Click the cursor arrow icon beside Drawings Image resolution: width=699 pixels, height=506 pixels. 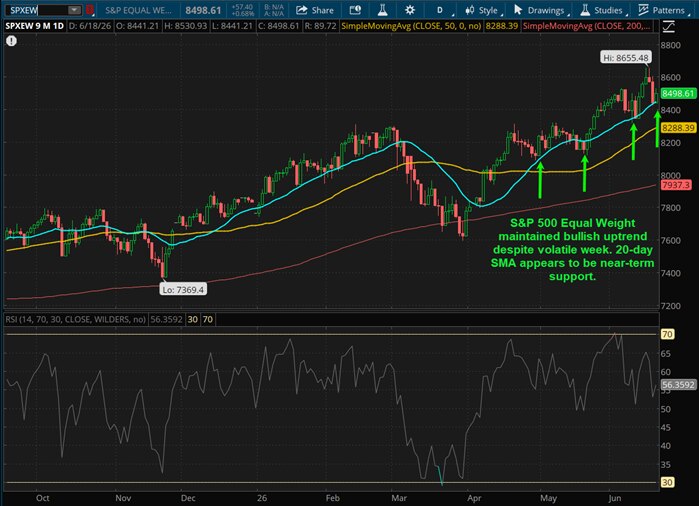pyautogui.click(x=518, y=10)
